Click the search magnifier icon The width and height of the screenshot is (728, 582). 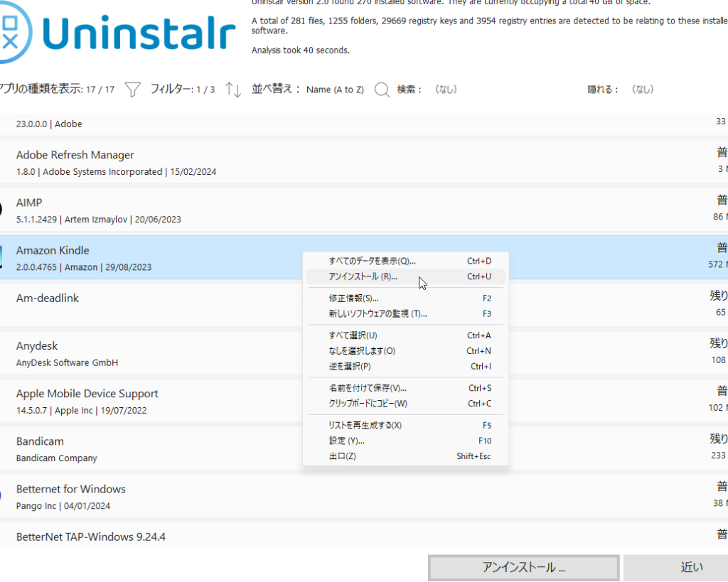[x=382, y=89]
